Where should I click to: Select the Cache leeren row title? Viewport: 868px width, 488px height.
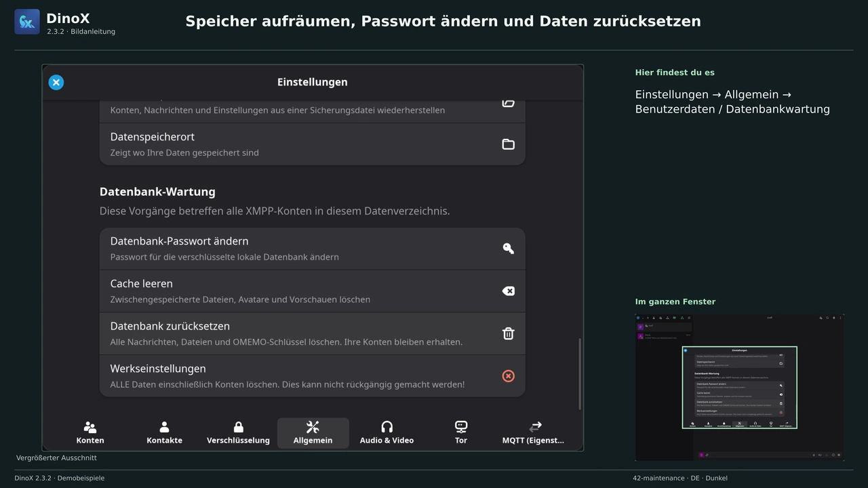tap(142, 284)
